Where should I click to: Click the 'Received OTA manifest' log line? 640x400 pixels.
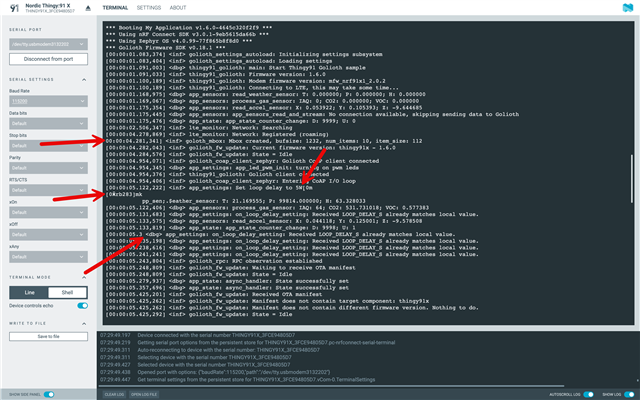click(213, 294)
